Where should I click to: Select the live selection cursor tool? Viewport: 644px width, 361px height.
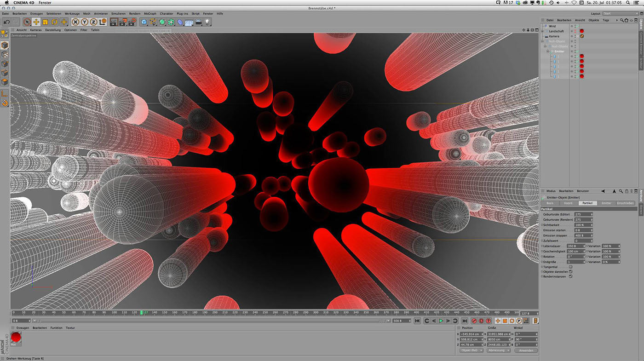pyautogui.click(x=27, y=22)
